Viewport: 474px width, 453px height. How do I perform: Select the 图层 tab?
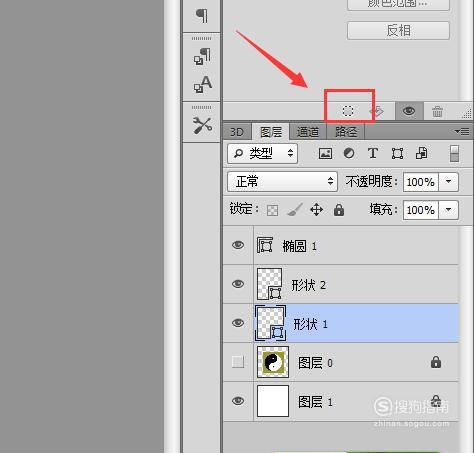pos(271,132)
